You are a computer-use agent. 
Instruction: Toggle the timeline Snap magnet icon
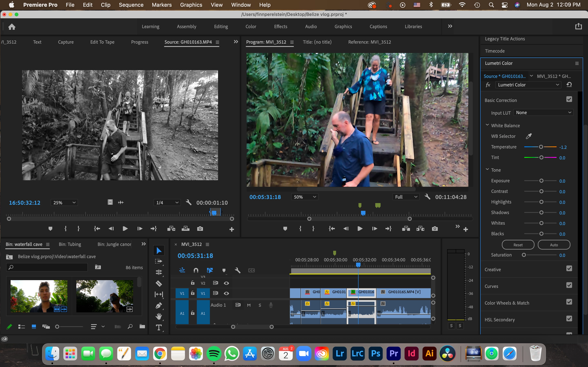click(x=196, y=270)
